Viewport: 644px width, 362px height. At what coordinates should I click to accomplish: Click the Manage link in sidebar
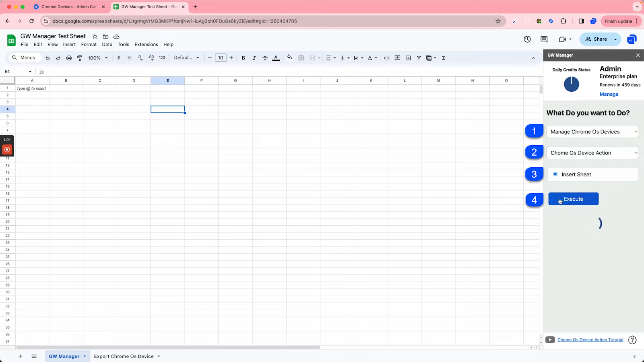[x=609, y=94]
